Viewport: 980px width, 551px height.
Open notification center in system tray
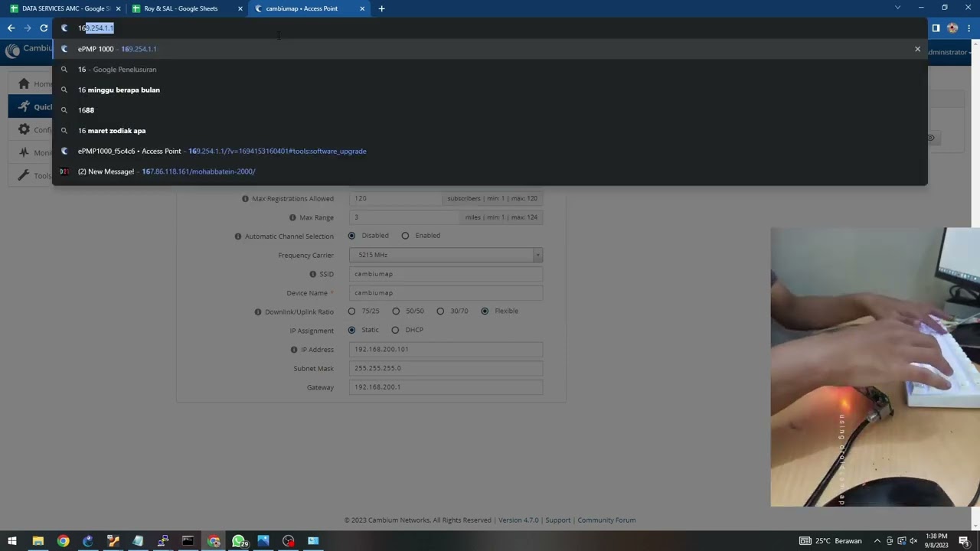964,541
